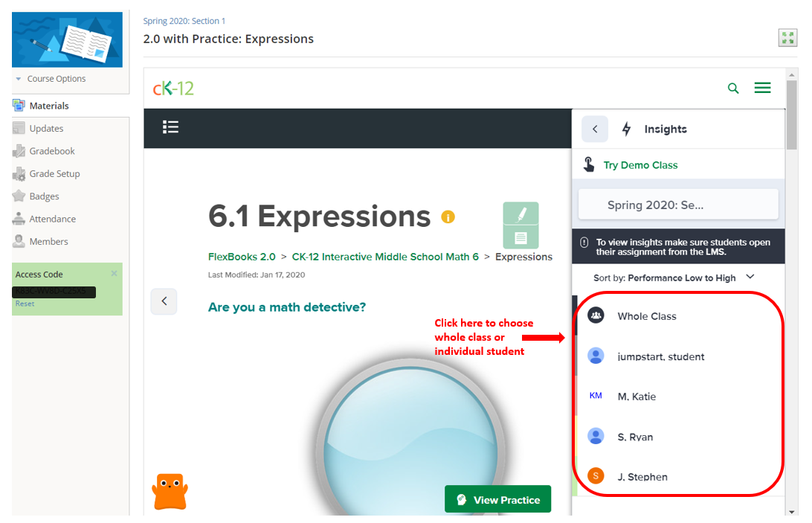Collapse Insights panel with back chevron

click(x=595, y=129)
